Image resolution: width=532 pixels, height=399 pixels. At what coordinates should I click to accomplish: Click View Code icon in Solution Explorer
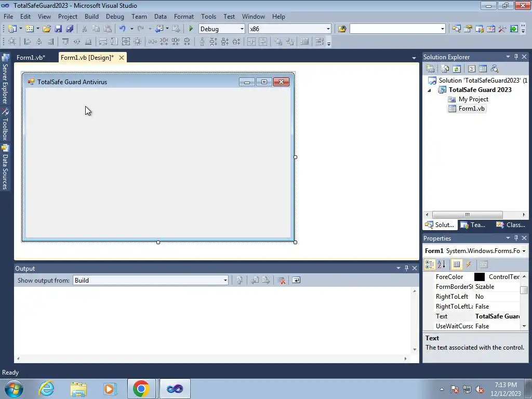pyautogui.click(x=472, y=69)
